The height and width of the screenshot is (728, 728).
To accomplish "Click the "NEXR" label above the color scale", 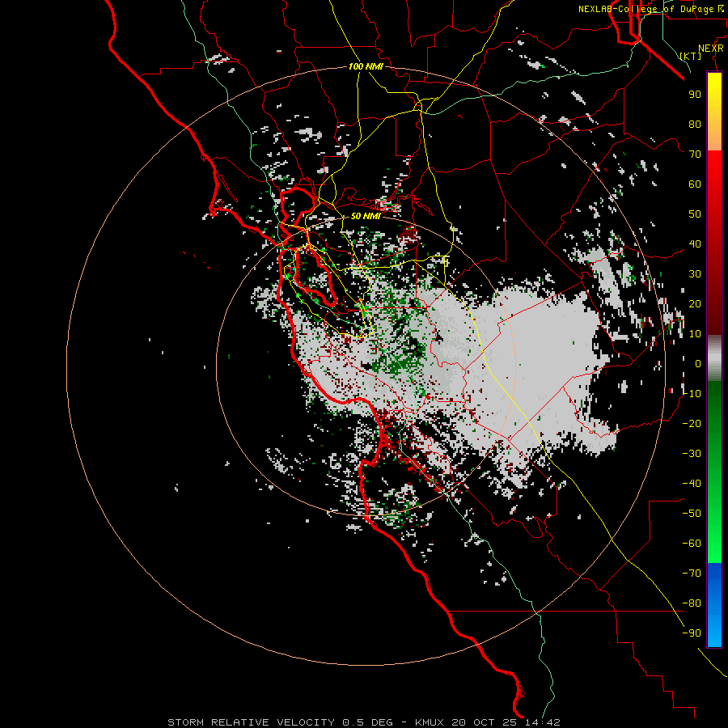I will [711, 49].
